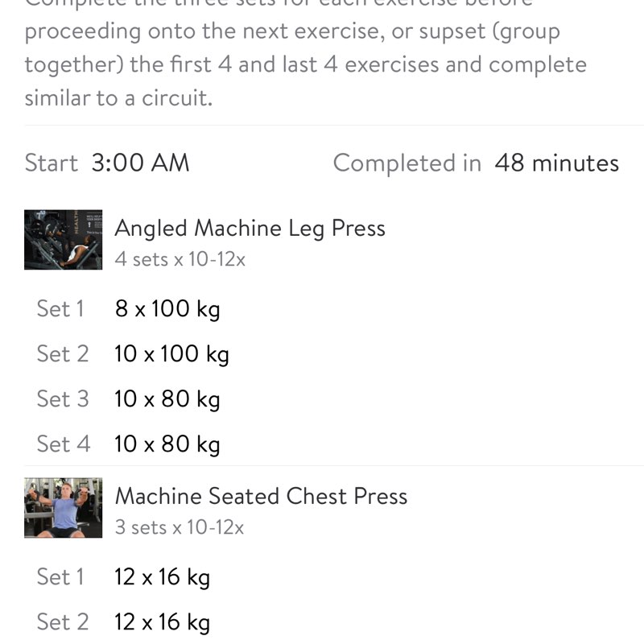Select the "Set 2" label under Chest Press
The image size is (644, 644).
(63, 622)
